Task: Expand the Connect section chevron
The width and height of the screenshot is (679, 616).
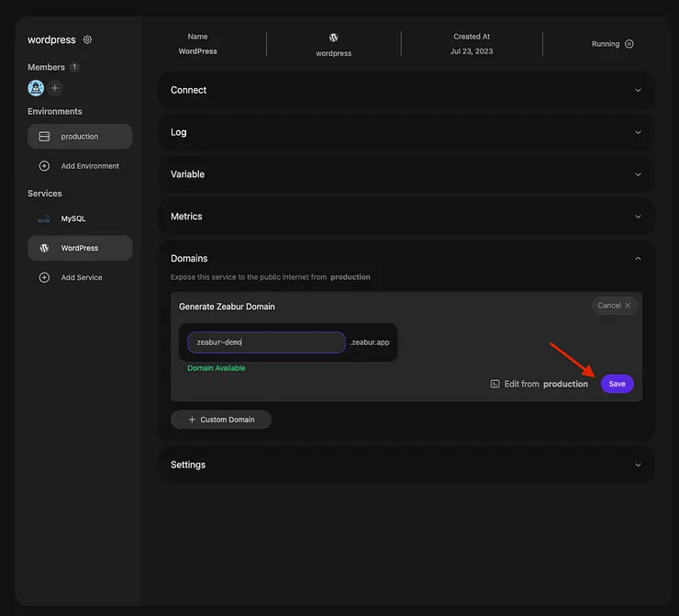Action: tap(638, 90)
